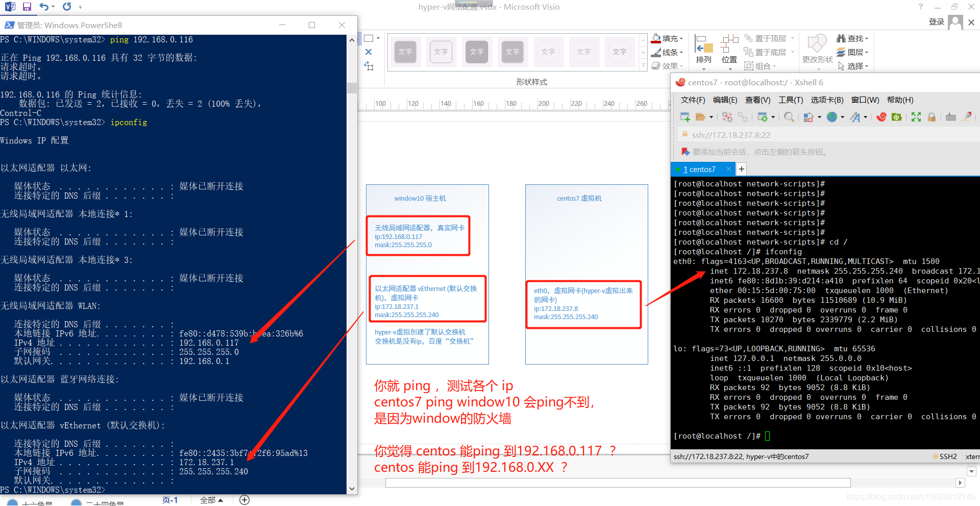Open the Line (线条) dropdown in Visio
This screenshot has height=506, width=980.
667,52
